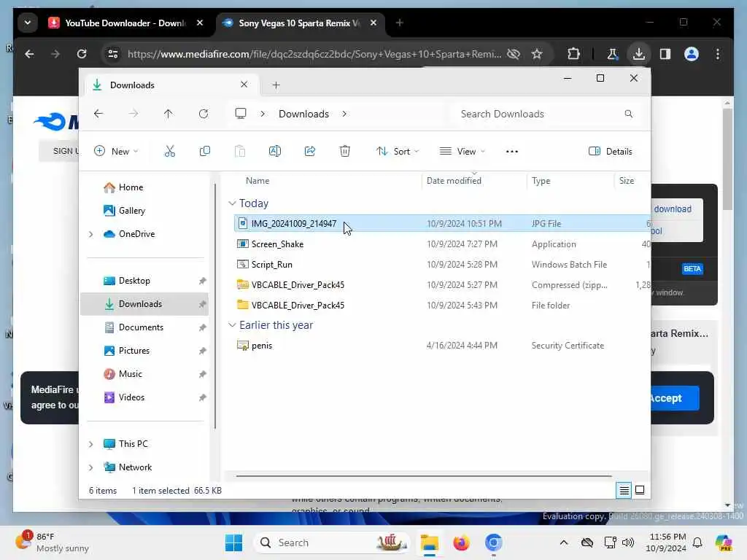Toggle the Details pane button
Viewport: 747px width, 560px height.
pos(611,152)
